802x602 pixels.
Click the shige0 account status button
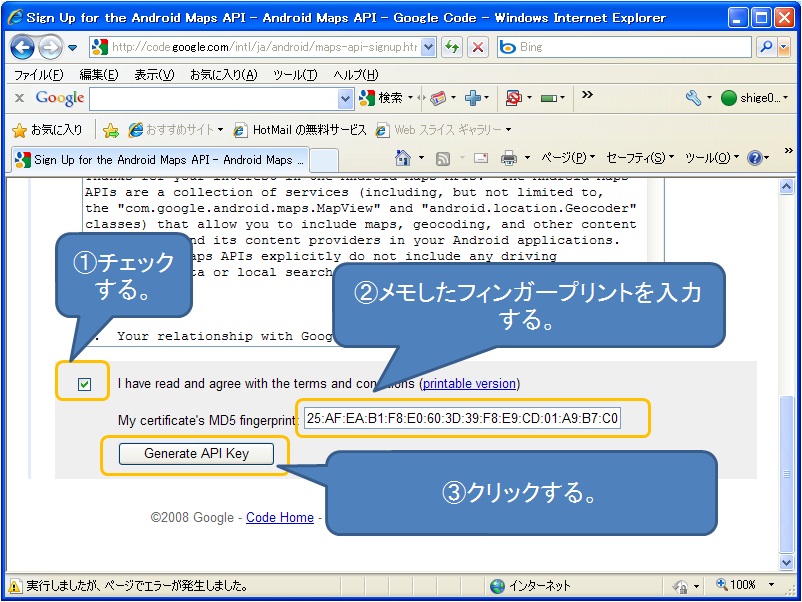click(x=754, y=98)
